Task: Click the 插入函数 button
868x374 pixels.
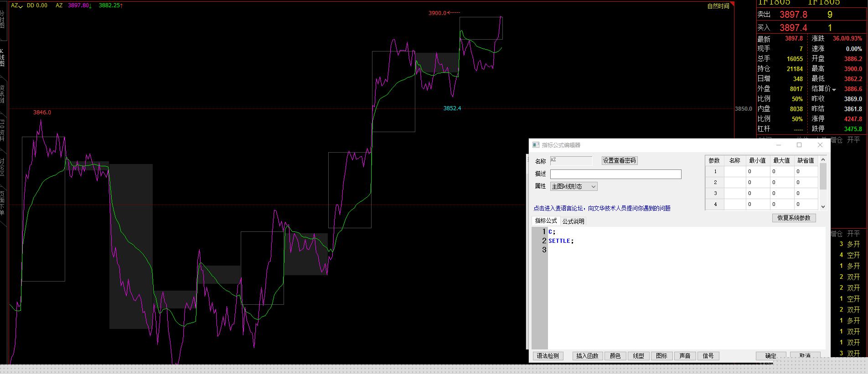Action: pos(587,356)
